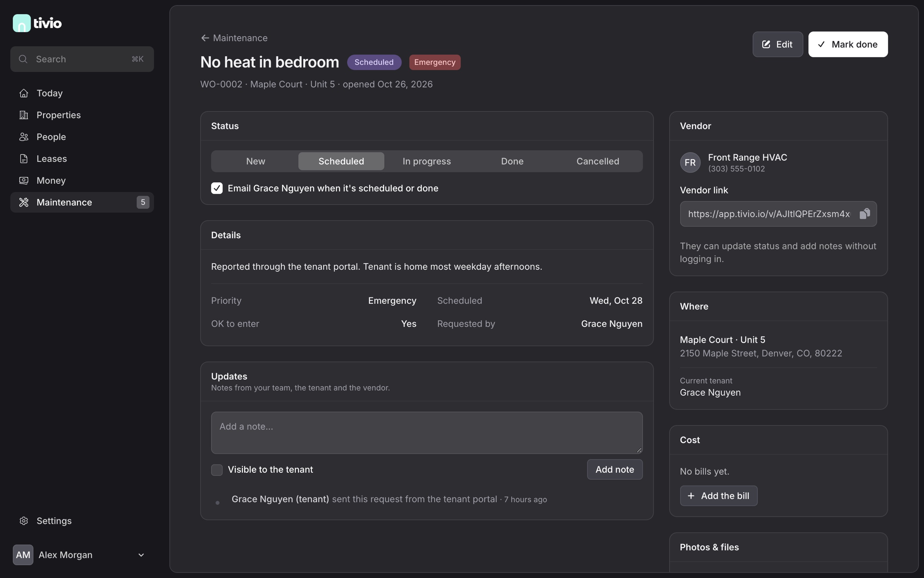The image size is (924, 578).
Task: Click the ⌘K shortcut hint
Action: [x=137, y=59]
